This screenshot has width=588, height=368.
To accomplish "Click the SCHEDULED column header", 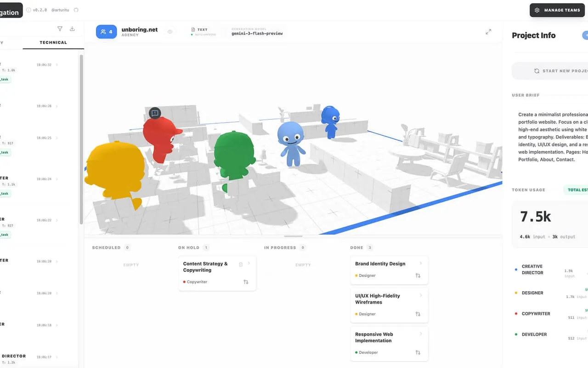I will point(106,247).
